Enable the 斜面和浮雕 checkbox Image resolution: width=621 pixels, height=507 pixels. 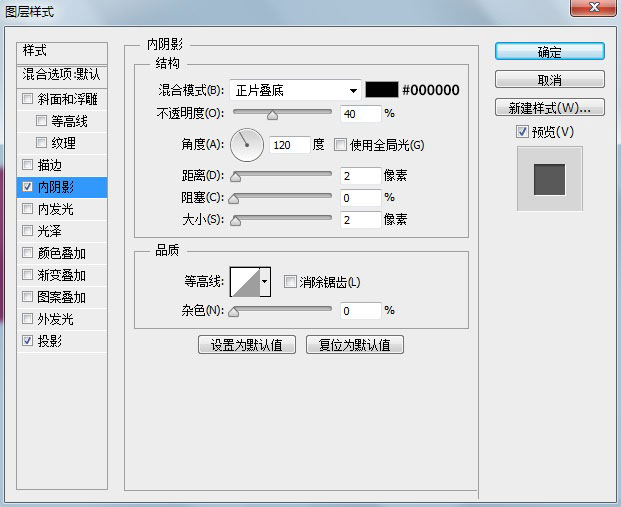tap(27, 99)
